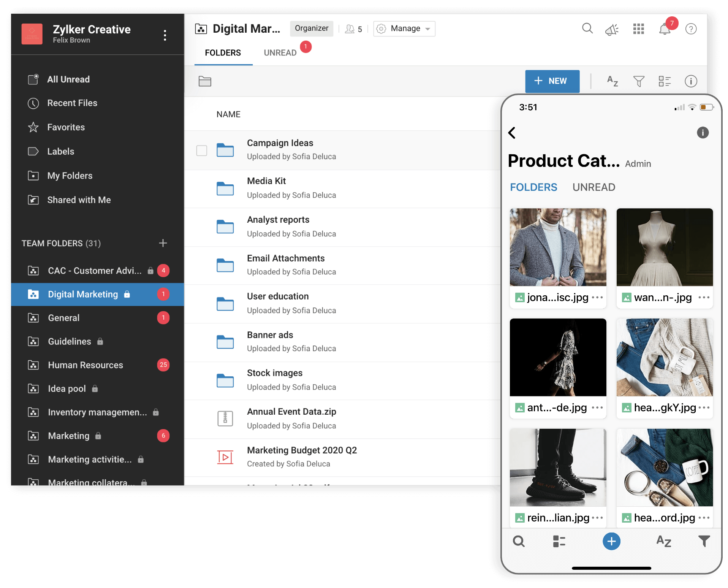Select the FOLDERS tab in mobile view
The image size is (728, 588).
pos(533,187)
